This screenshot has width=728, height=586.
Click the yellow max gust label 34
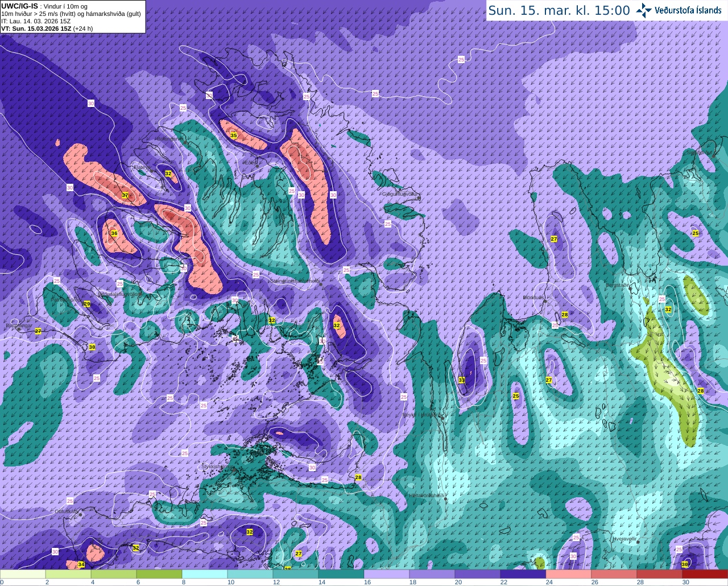click(x=81, y=564)
